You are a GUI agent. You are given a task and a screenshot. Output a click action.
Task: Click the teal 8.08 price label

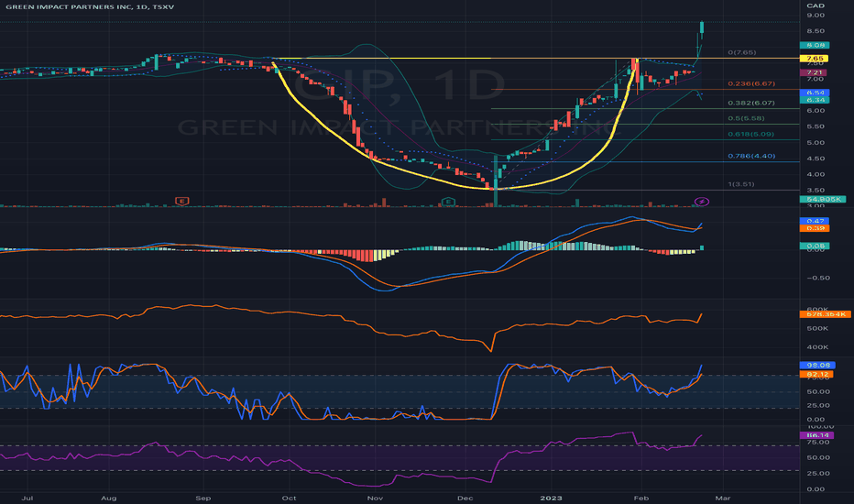[815, 45]
